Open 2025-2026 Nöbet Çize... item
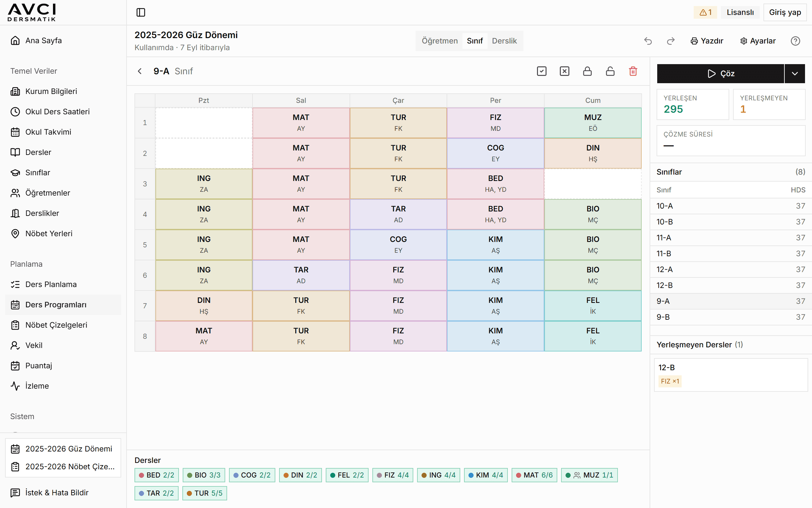The image size is (812, 508). point(63,467)
